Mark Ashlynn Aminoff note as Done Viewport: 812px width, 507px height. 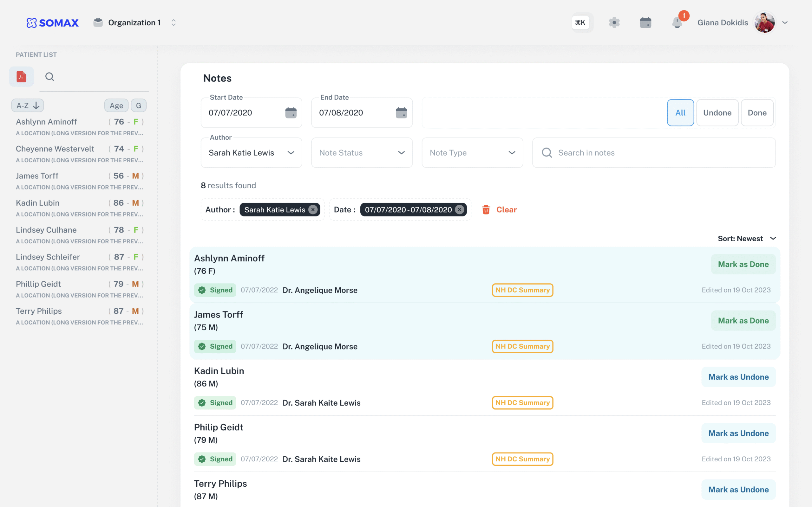[x=743, y=264]
